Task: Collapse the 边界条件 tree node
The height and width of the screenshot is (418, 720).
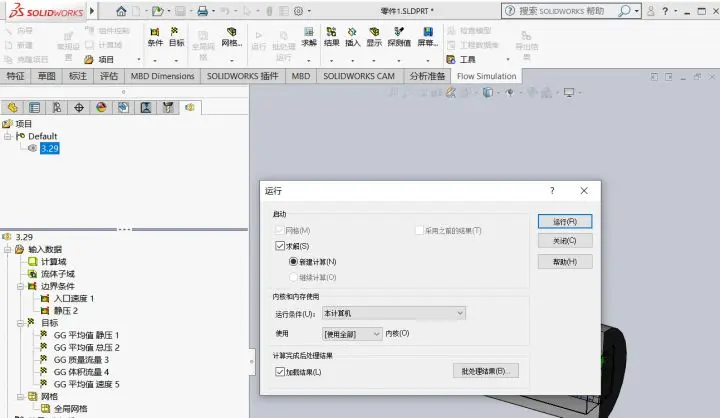Action: (20, 286)
